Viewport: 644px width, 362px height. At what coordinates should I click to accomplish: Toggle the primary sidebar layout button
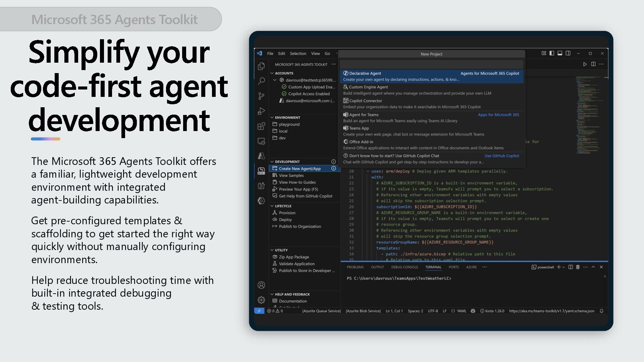552,53
